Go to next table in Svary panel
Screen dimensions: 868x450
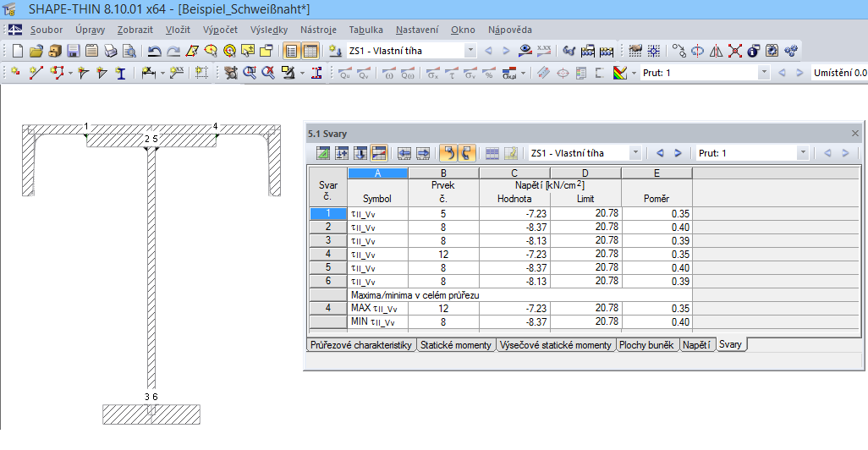point(423,153)
